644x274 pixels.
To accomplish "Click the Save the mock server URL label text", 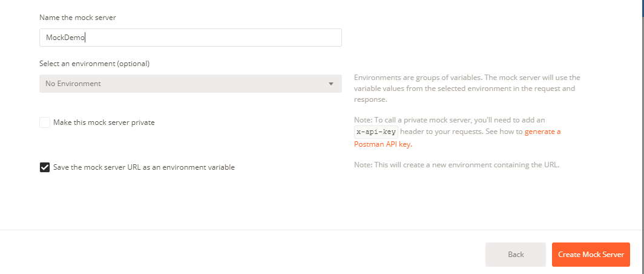I will coord(144,167).
